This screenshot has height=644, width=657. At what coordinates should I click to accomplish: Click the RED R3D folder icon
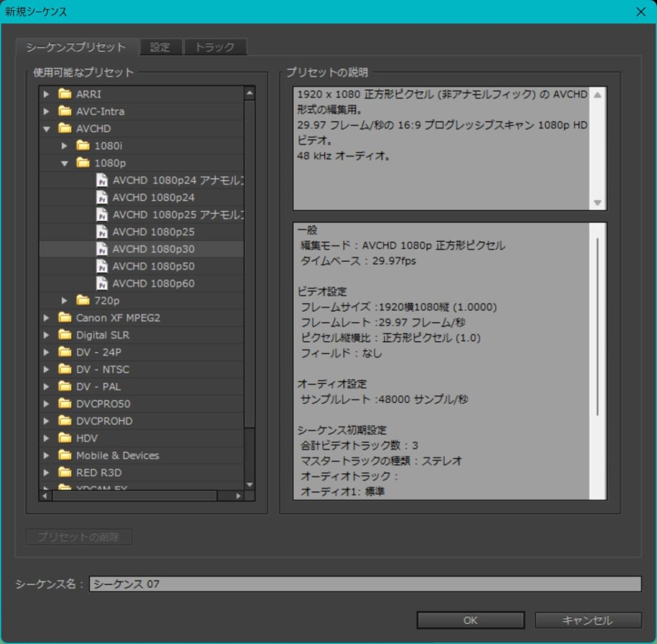tap(65, 473)
